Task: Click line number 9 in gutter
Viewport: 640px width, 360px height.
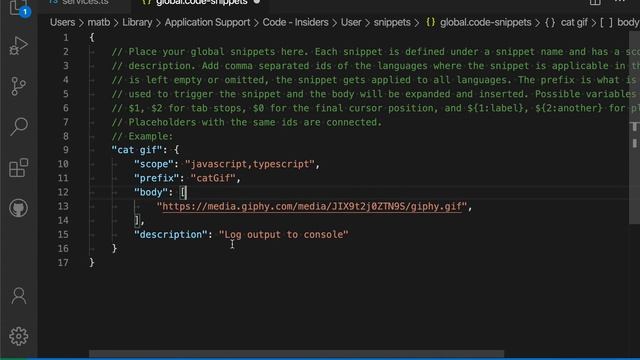Action: [x=66, y=150]
